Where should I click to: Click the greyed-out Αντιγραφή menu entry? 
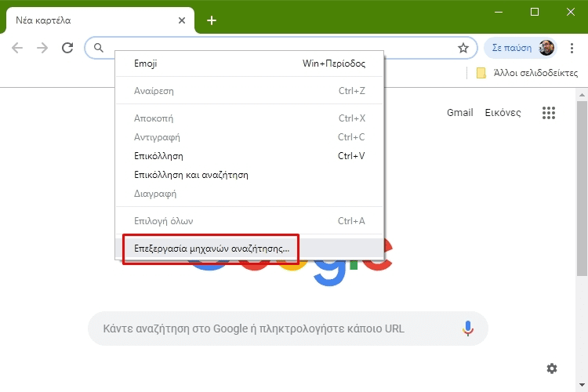[x=249, y=137]
